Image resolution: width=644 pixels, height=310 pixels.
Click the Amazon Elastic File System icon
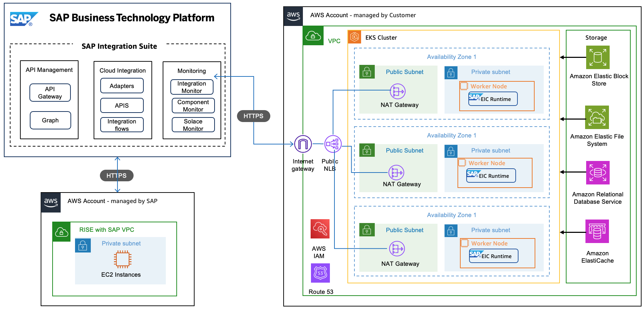tap(597, 117)
